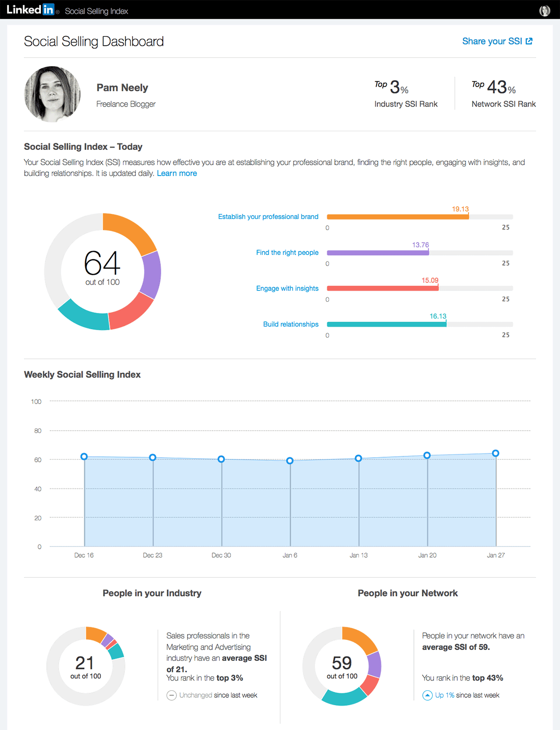The width and height of the screenshot is (560, 730).
Task: Click the Top 3% industry rank value
Action: point(392,87)
